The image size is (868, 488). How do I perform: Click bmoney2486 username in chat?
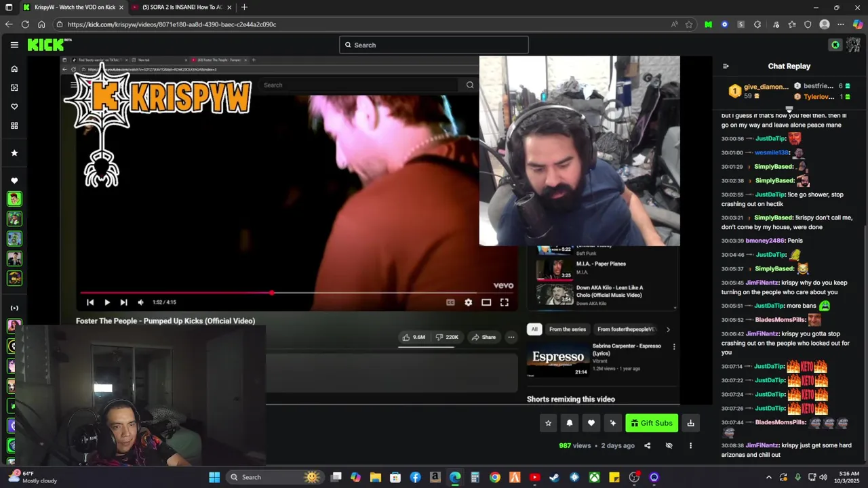(x=764, y=241)
